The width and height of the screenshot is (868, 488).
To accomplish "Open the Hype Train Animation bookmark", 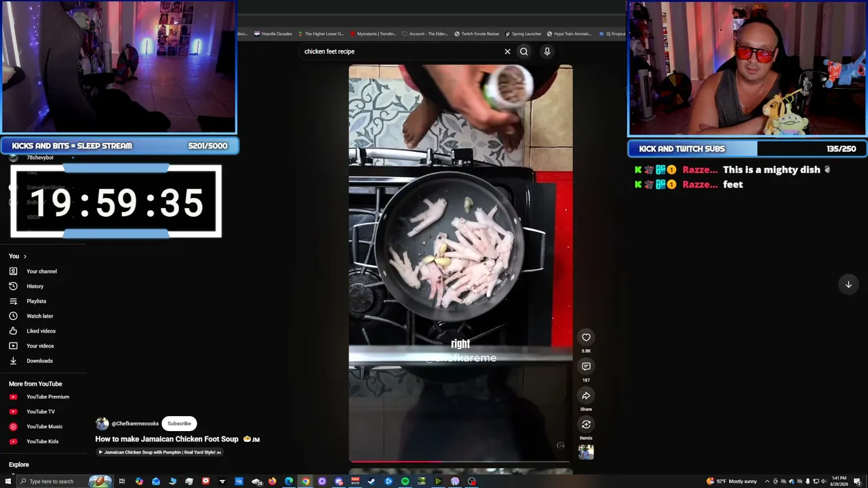I will (569, 34).
